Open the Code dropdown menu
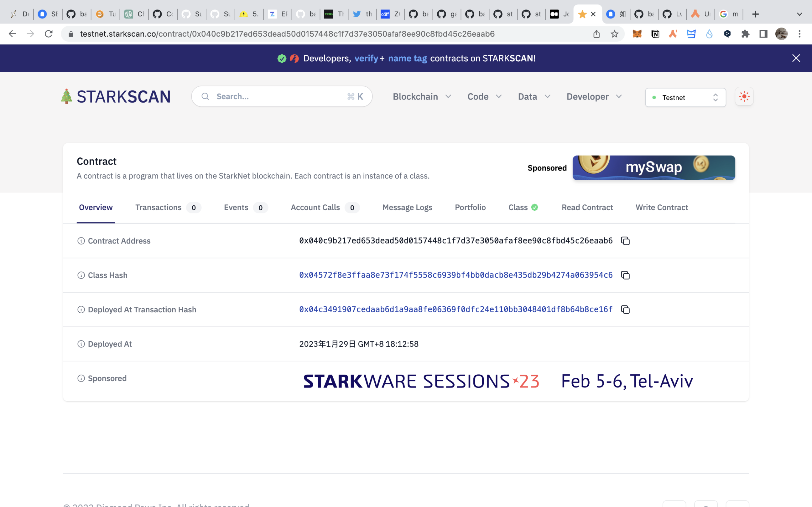This screenshot has width=812, height=507. [484, 97]
